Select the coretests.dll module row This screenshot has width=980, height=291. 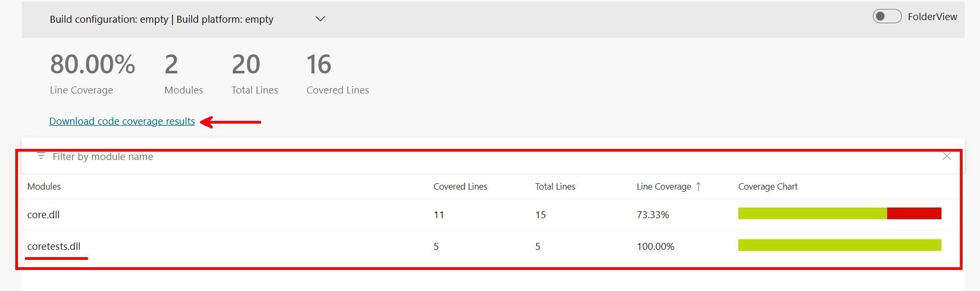click(490, 246)
